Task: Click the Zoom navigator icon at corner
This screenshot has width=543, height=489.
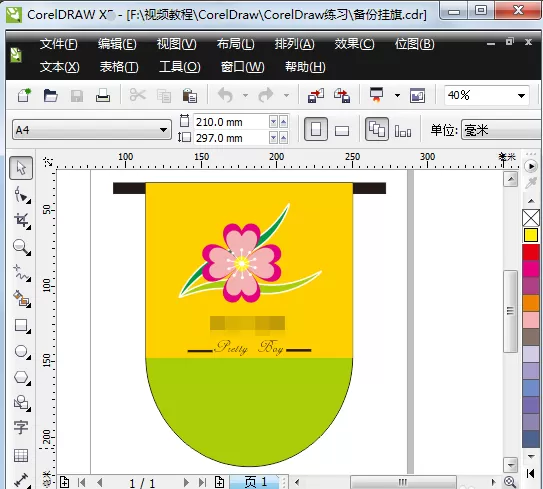Action: [x=510, y=482]
